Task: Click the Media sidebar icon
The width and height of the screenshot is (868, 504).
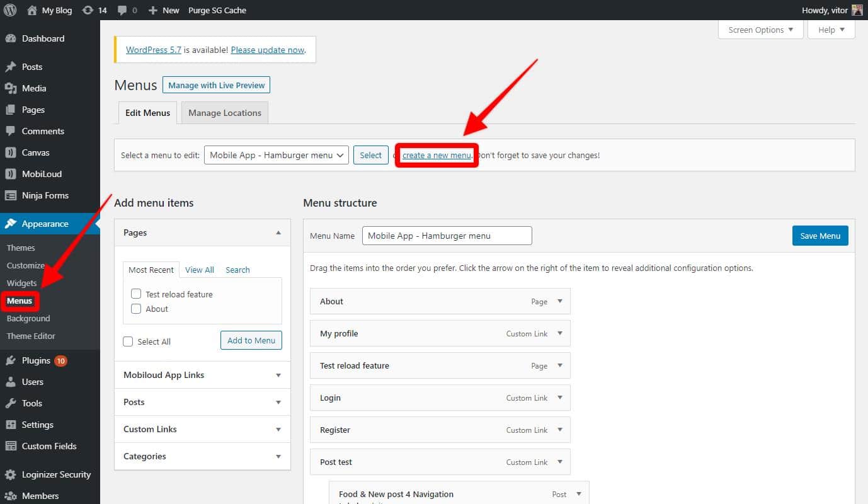Action: (x=11, y=88)
